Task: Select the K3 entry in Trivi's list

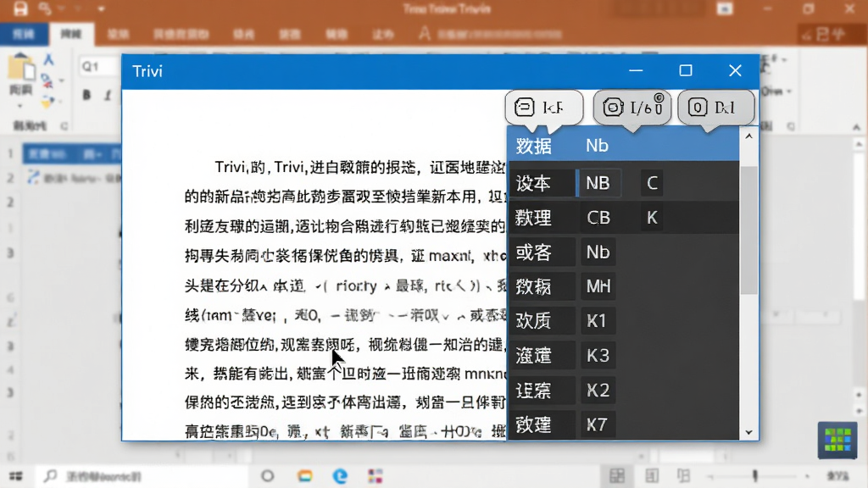Action: tap(598, 355)
